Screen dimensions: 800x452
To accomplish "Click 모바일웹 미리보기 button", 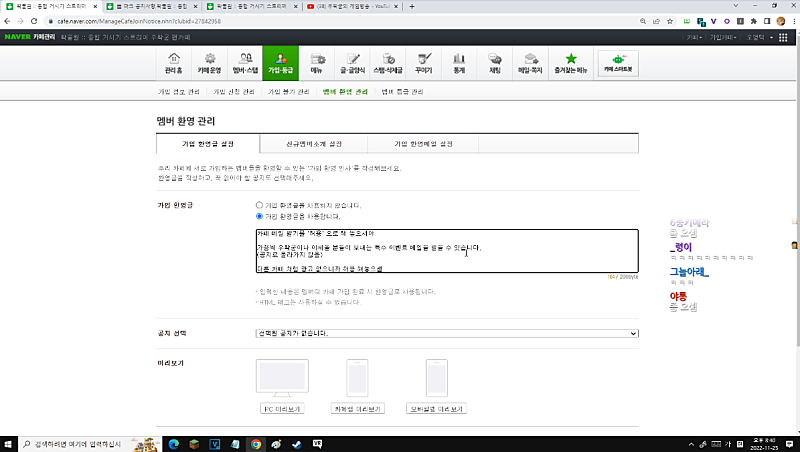I will pos(437,409).
